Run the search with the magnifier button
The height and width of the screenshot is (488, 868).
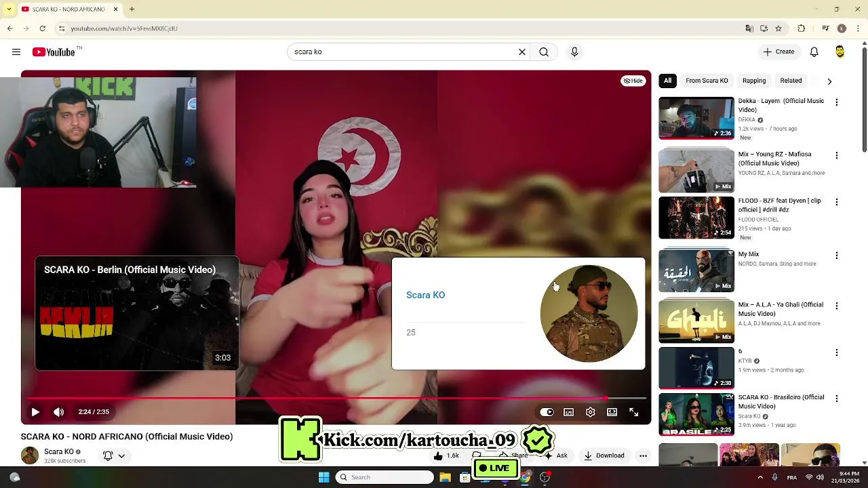pos(544,52)
